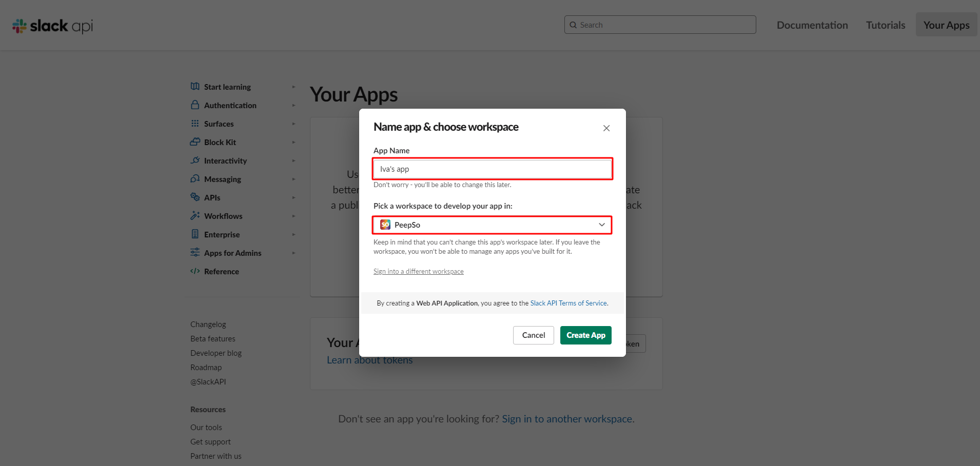Open Start learning sidebar item
Viewport: 980px width, 466px height.
point(227,87)
